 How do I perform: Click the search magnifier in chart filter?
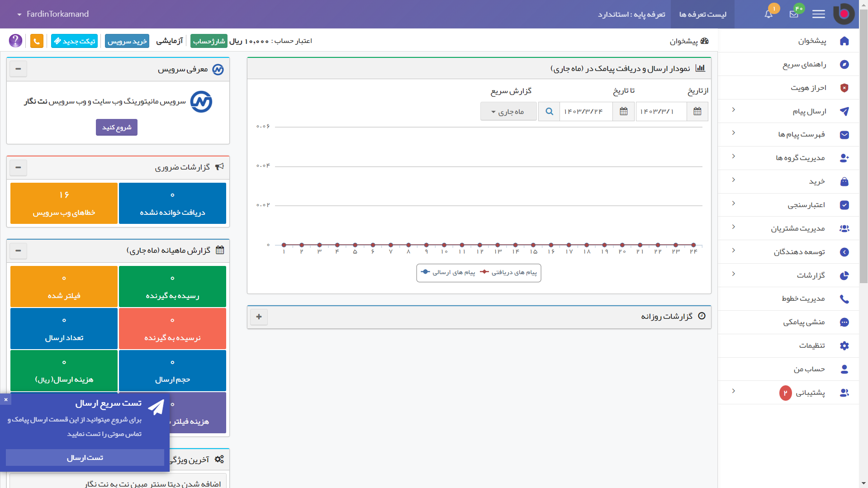[549, 112]
